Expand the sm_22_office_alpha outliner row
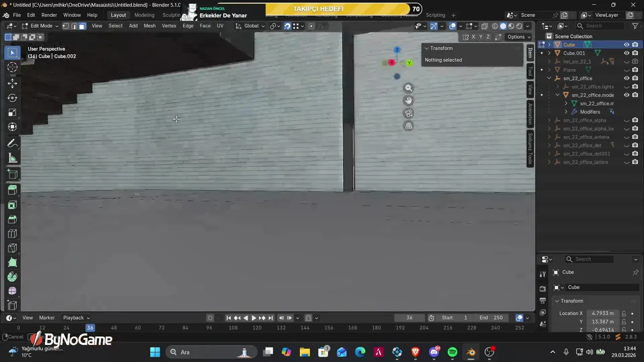The image size is (644, 362). pos(549,120)
